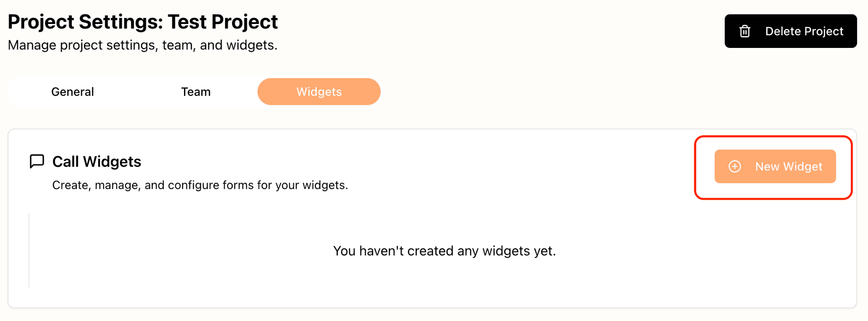Click the red-outlined New Widget area
This screenshot has height=321, width=868.
tap(773, 166)
